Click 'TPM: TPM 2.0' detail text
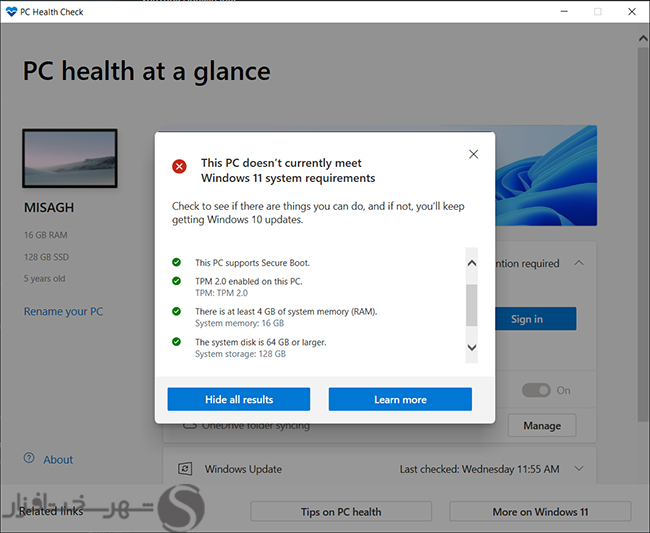Screen dimensions: 650x533 click(x=221, y=293)
